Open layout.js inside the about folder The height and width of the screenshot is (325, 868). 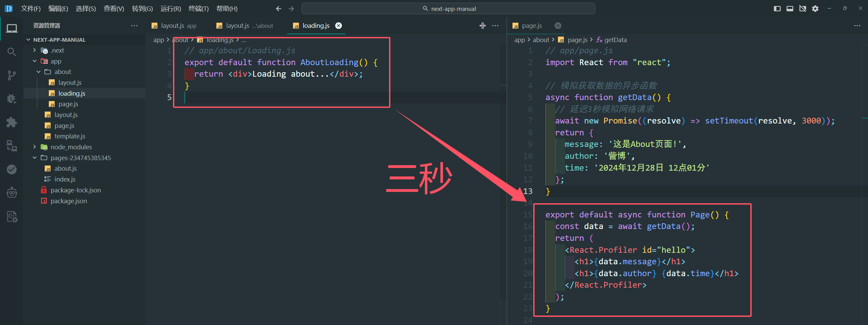click(70, 82)
